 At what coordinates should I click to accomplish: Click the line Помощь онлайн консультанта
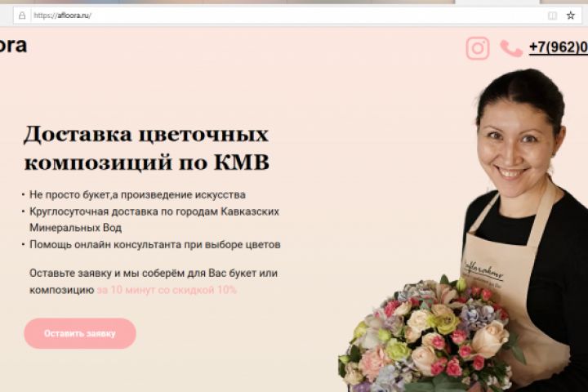tap(155, 244)
